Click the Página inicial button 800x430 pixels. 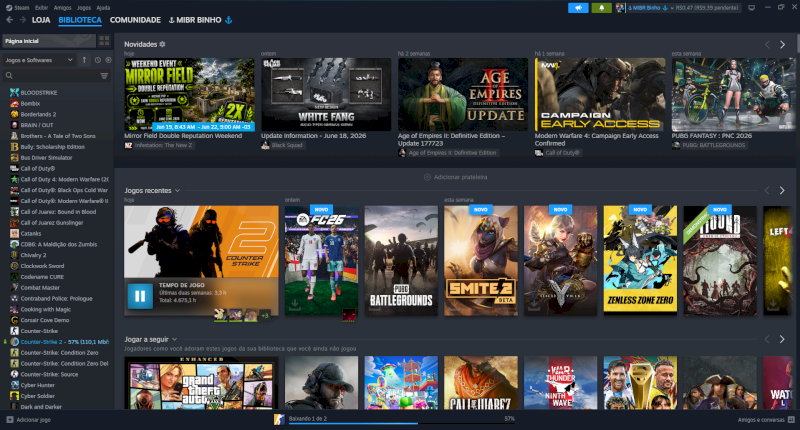(49, 41)
